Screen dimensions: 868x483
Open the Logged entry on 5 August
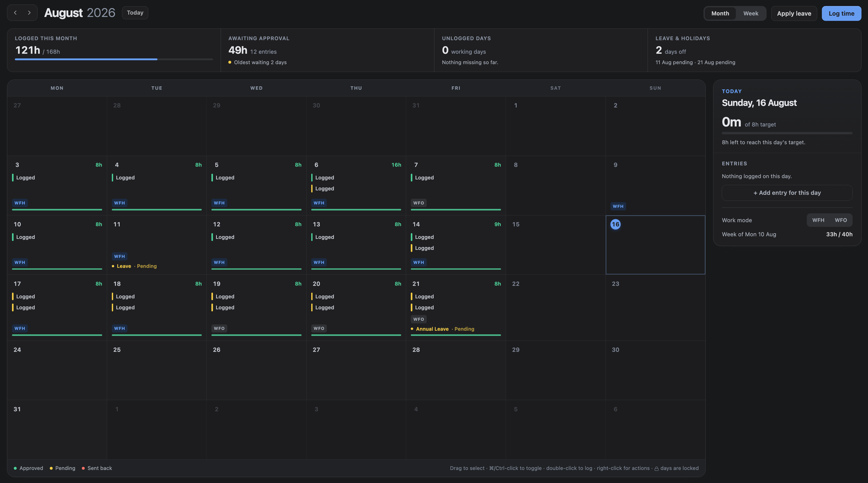coord(256,178)
